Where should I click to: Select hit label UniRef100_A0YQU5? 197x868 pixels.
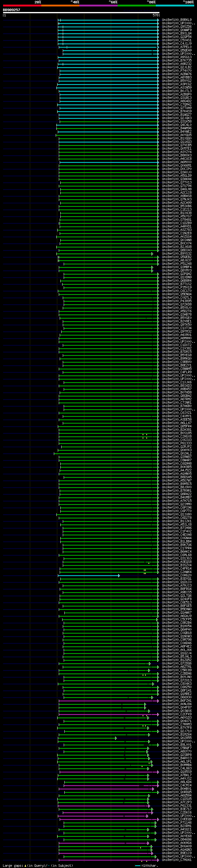(177, 135)
